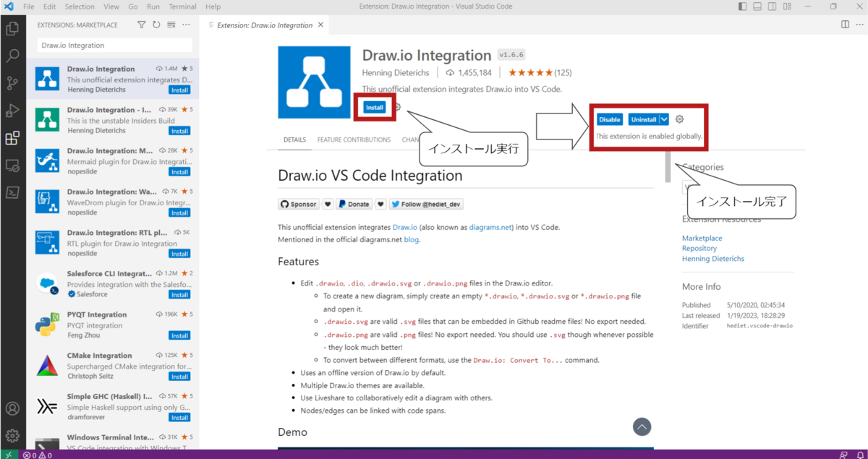
Task: Toggle Secondary Side Bar layout icon
Action: (x=770, y=7)
